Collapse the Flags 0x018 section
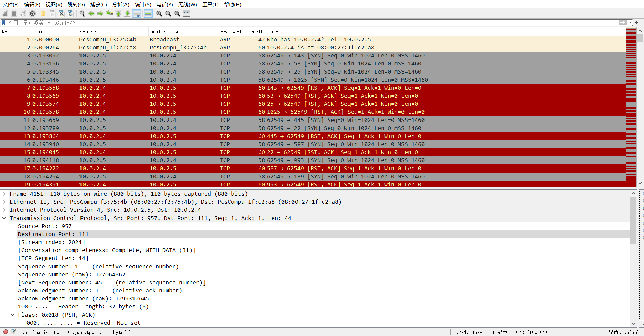644x336 pixels. (13, 315)
